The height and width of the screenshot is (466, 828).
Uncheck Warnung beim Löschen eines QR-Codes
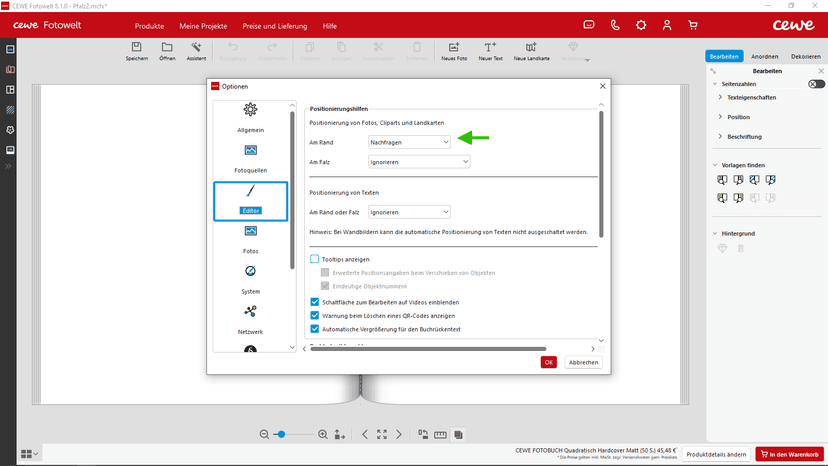point(315,315)
